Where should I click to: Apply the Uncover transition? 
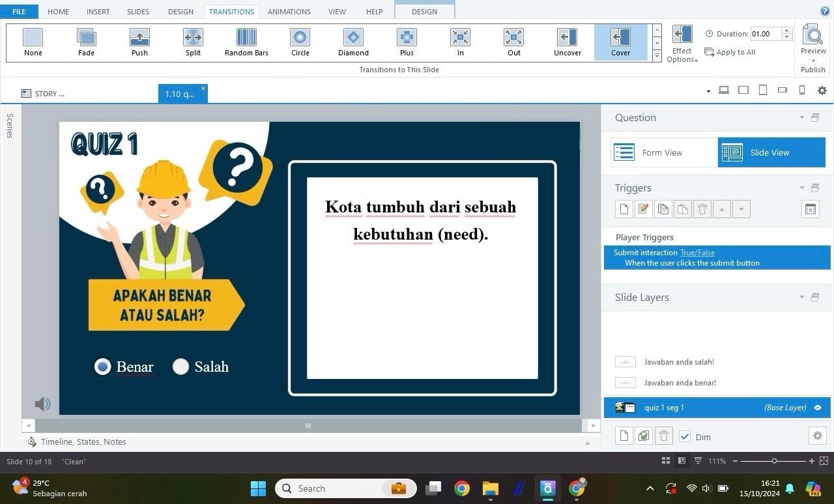tap(568, 42)
